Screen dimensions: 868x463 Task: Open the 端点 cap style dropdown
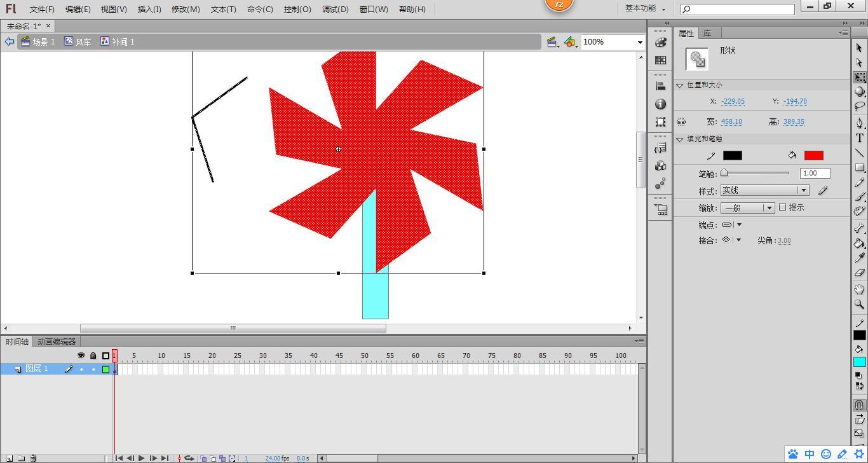coord(737,225)
